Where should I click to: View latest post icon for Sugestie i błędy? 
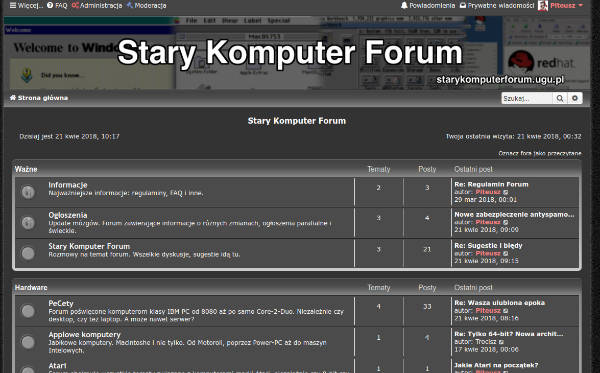(x=505, y=253)
